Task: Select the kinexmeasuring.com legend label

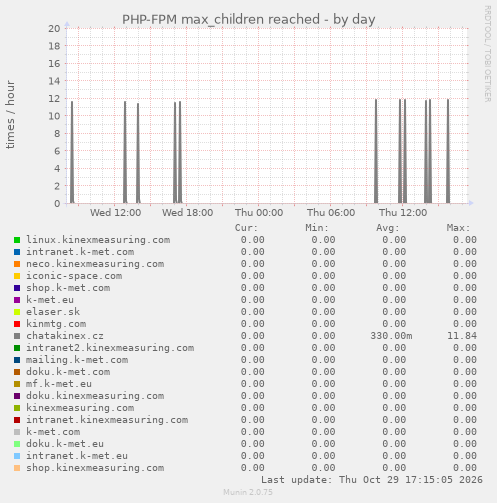Action: 80,408
